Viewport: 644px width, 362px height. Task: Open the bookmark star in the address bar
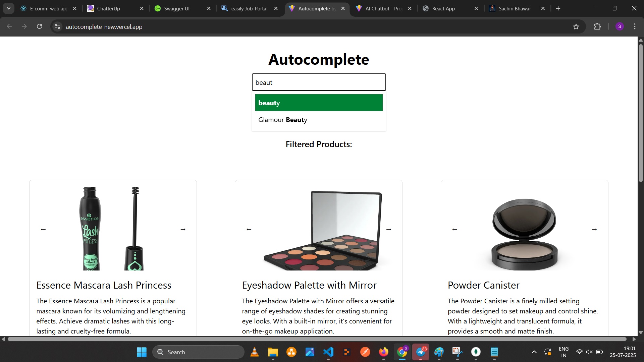point(576,26)
